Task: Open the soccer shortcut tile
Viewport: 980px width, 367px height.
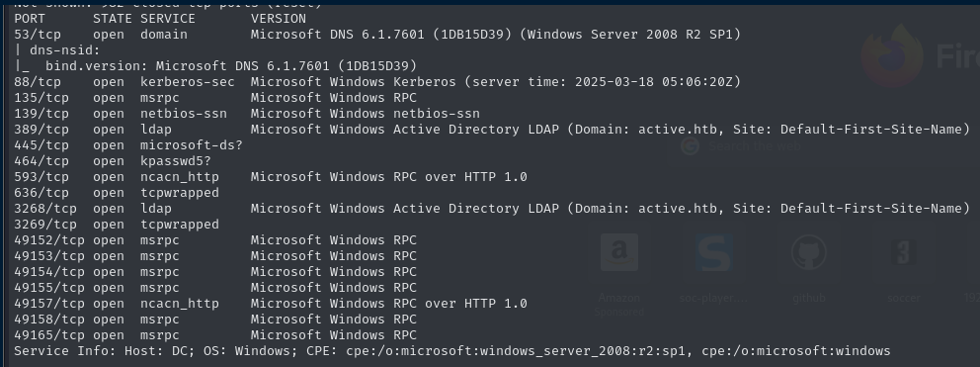Action: pyautogui.click(x=903, y=267)
